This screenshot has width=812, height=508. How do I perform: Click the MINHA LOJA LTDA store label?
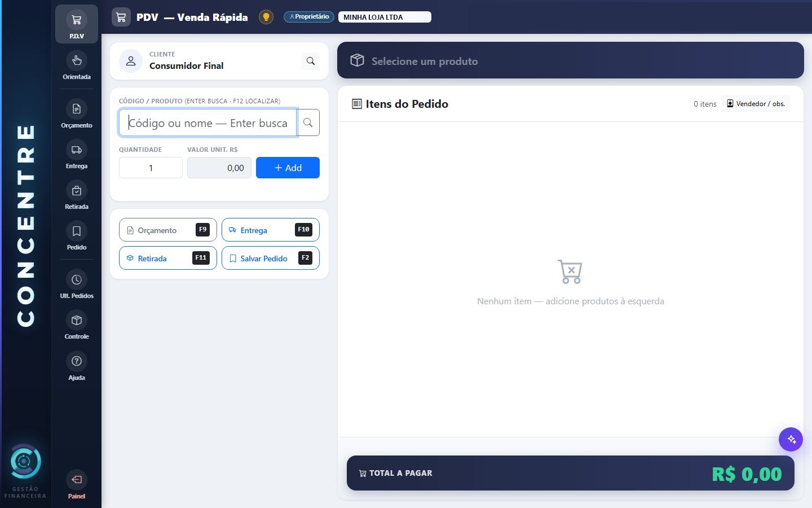[385, 17]
